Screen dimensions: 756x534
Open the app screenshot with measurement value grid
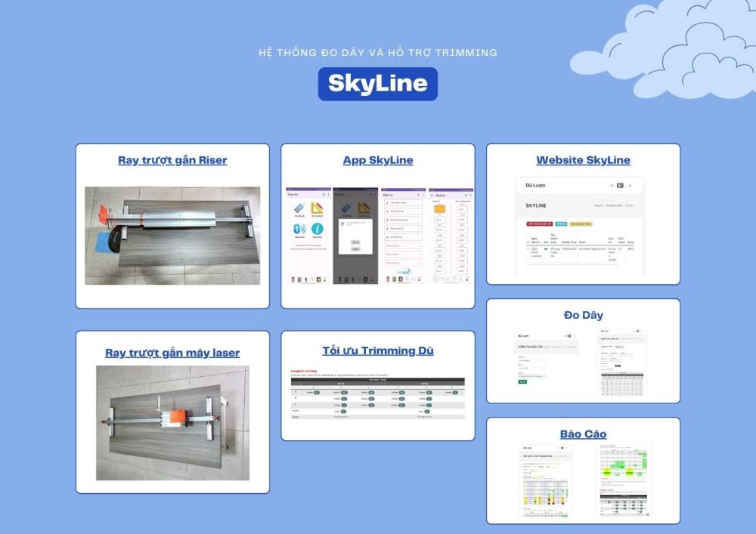(x=451, y=236)
